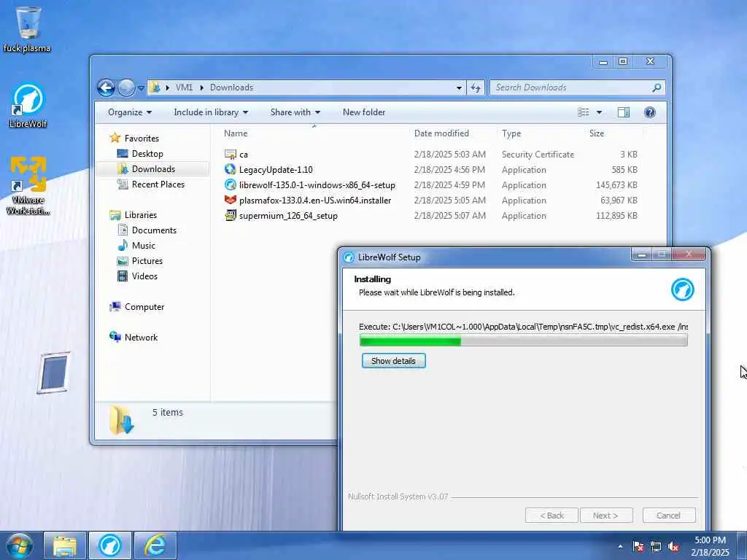Open the volume tray icon

tap(673, 546)
